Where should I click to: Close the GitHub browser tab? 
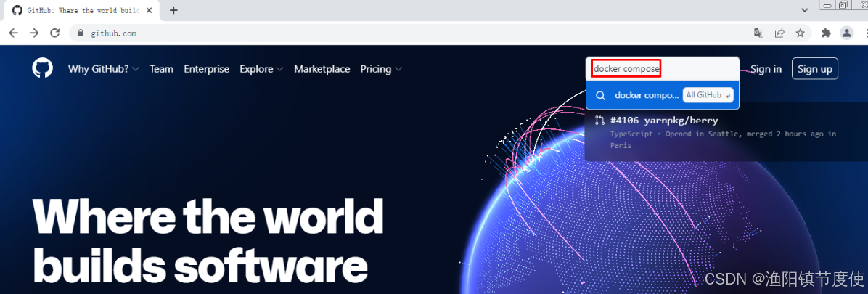(148, 10)
